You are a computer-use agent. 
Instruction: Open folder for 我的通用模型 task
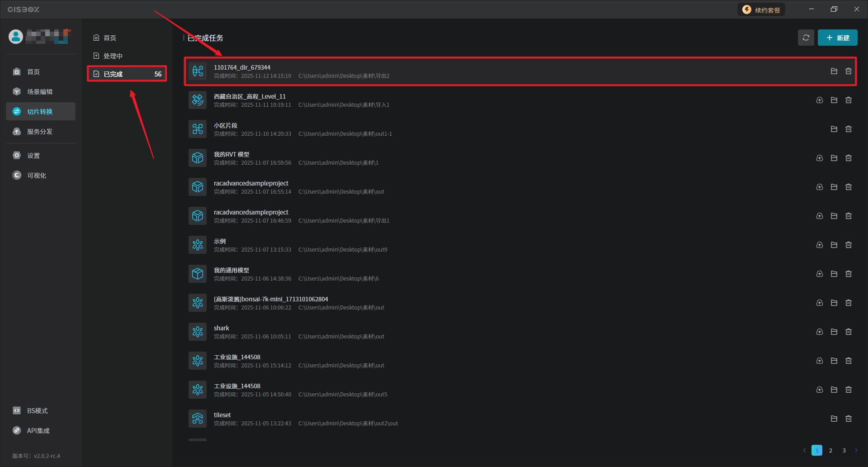(834, 274)
